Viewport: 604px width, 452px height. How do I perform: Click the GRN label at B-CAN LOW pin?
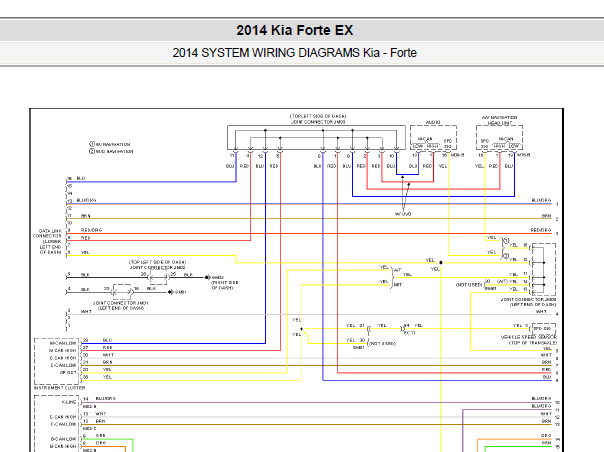[101, 435]
